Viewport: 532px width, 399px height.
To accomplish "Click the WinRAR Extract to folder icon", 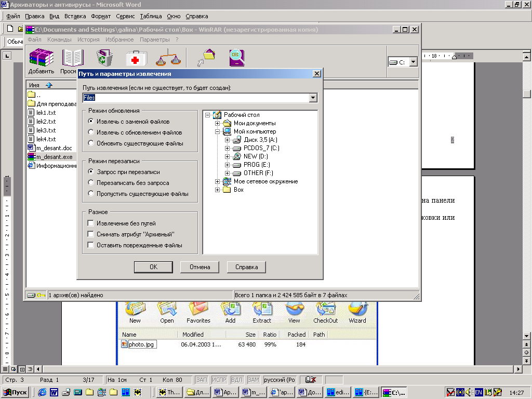I will click(207, 58).
